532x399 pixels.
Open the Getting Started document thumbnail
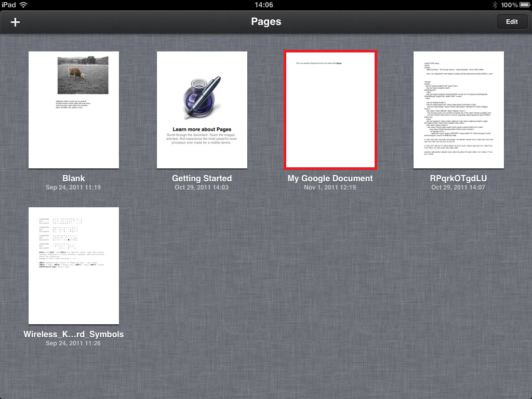coord(202,110)
